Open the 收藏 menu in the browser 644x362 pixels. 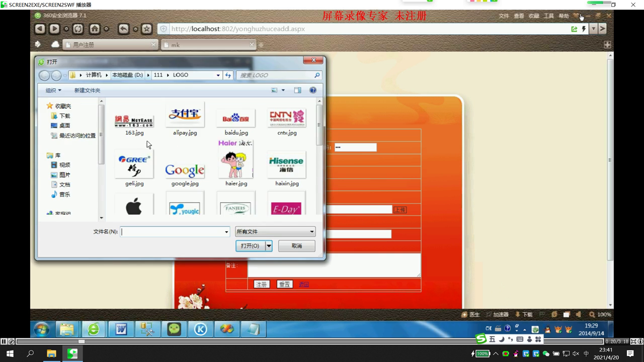click(534, 16)
